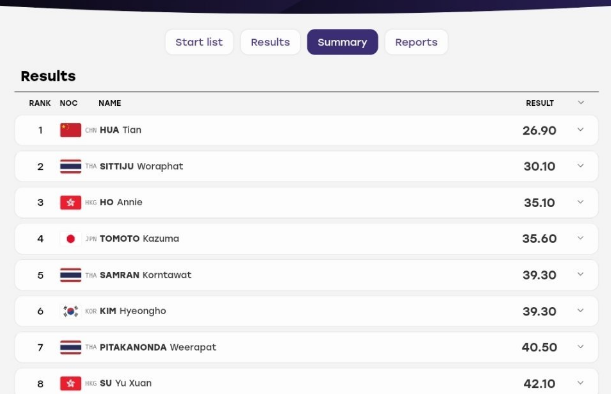The height and width of the screenshot is (394, 611).
Task: Click the NOC column header
Action: pos(69,103)
